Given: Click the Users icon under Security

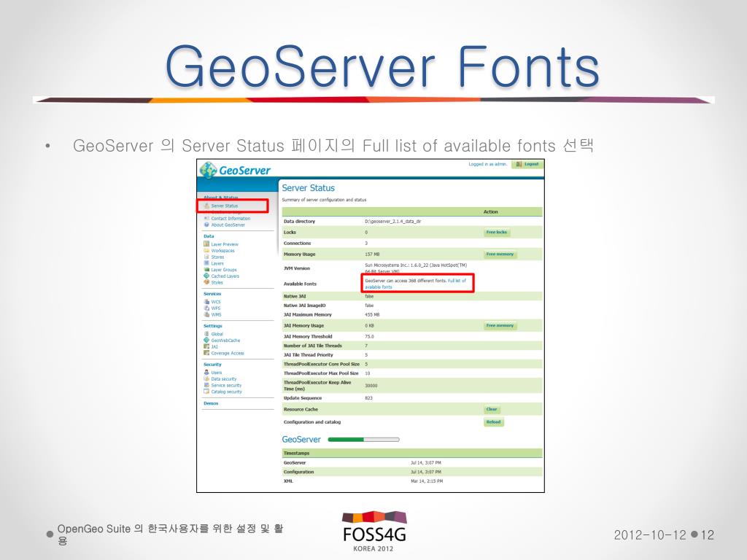Looking at the screenshot, I should coord(206,373).
